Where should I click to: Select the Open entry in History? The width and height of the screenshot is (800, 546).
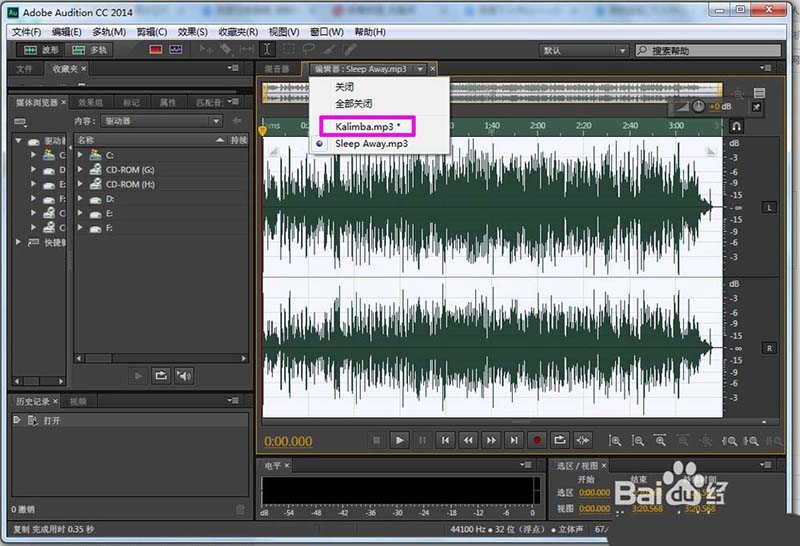point(130,420)
